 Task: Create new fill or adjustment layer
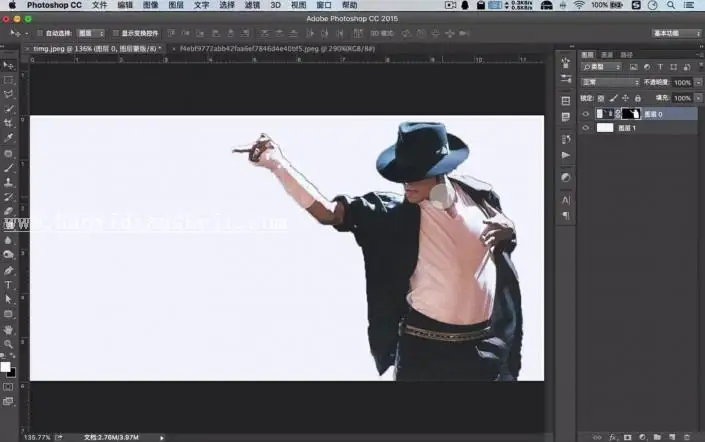[x=643, y=437]
